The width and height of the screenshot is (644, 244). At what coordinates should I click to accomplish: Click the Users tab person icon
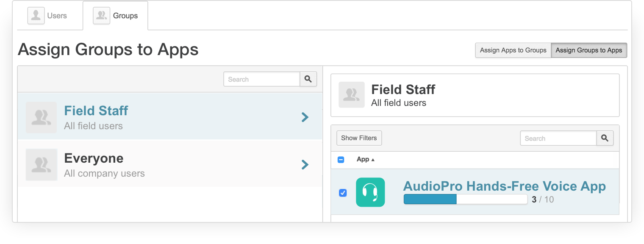click(36, 16)
